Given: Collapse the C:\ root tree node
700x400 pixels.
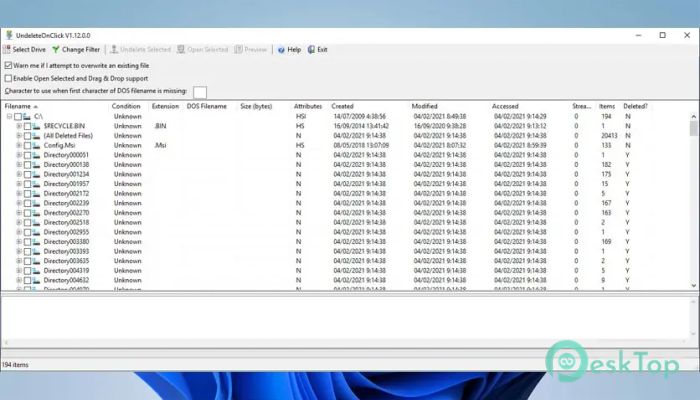Looking at the screenshot, I should (x=9, y=117).
